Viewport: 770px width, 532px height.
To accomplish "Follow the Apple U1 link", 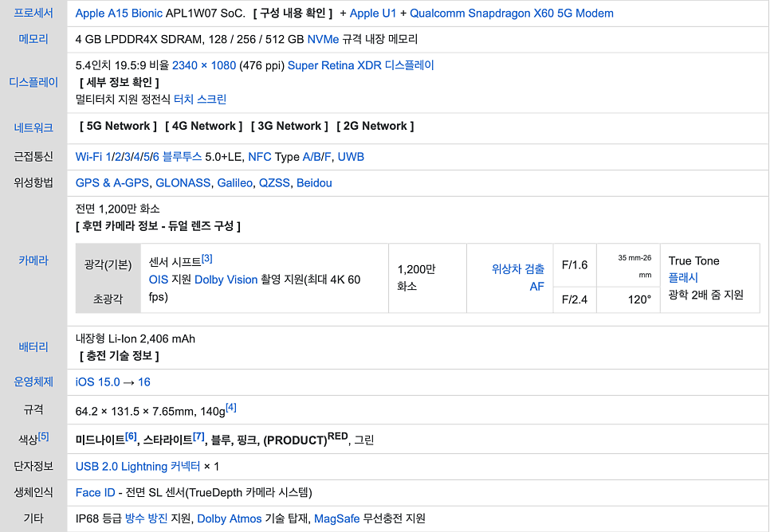I will click(373, 14).
